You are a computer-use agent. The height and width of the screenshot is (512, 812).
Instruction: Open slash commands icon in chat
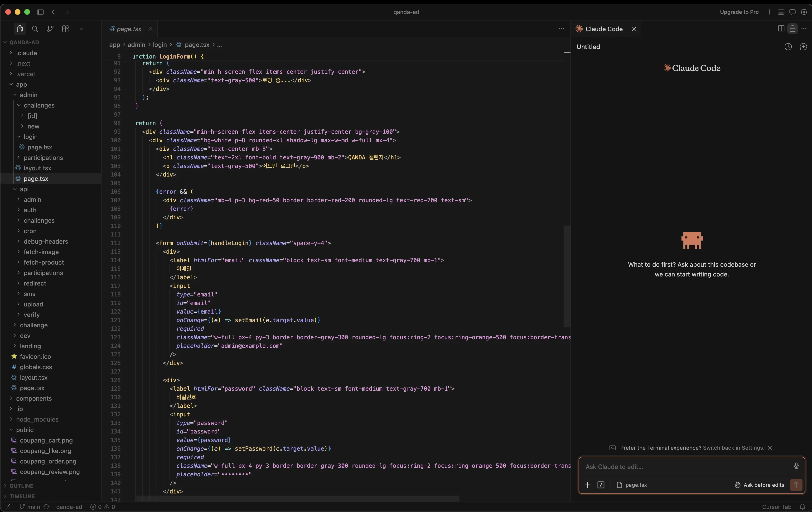601,485
